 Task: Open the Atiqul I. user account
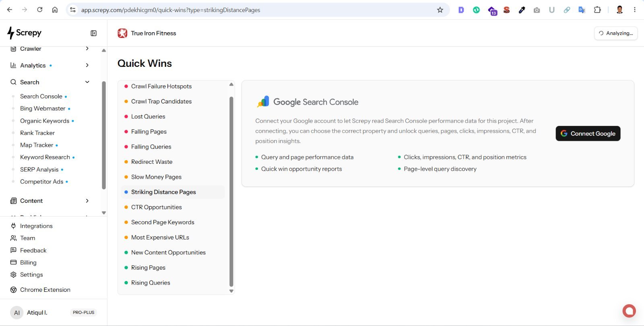pos(37,313)
